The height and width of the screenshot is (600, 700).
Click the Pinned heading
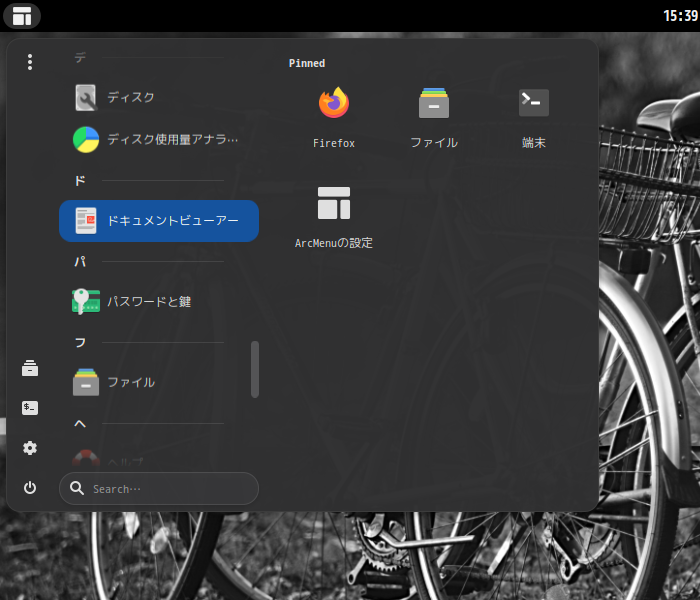[x=307, y=63]
